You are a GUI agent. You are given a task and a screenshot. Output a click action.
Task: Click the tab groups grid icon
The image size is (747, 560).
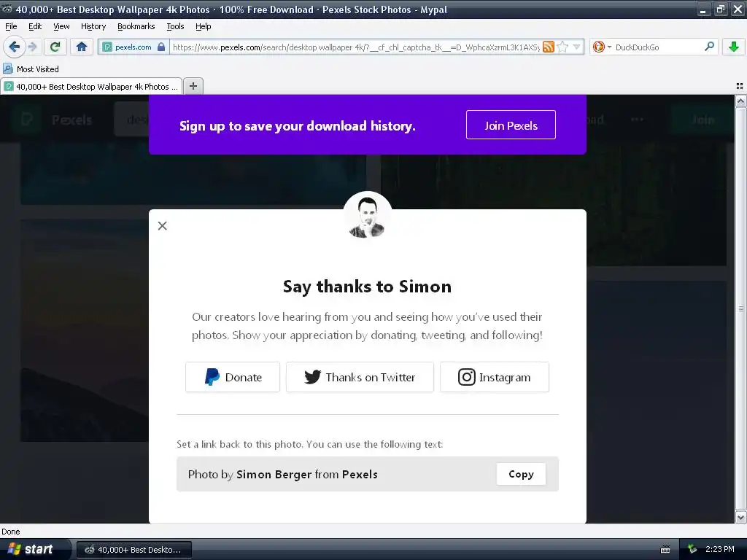740,86
